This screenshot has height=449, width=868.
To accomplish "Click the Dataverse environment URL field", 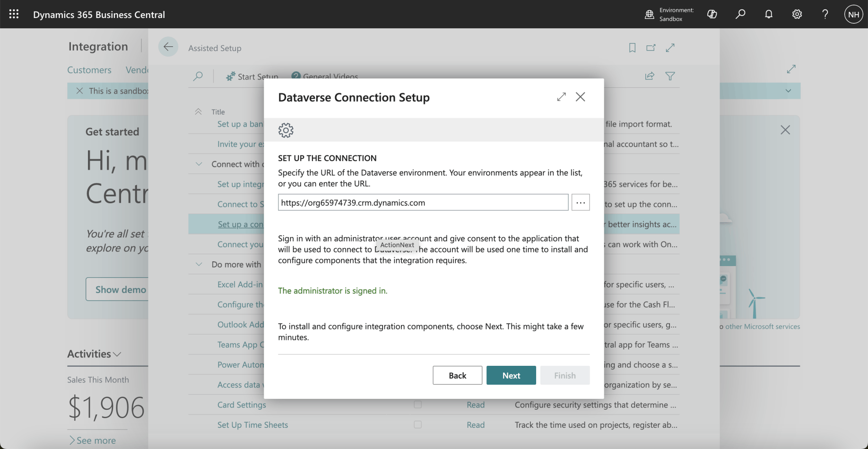I will (423, 202).
